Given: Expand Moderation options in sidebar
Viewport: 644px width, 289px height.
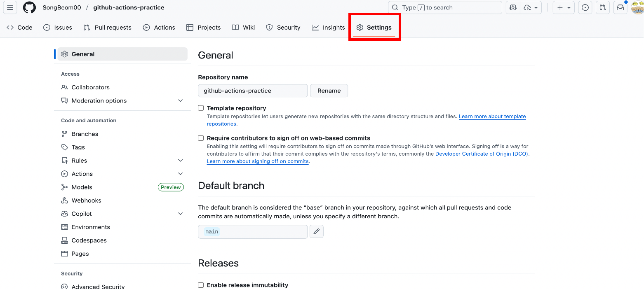Looking at the screenshot, I should [x=122, y=100].
